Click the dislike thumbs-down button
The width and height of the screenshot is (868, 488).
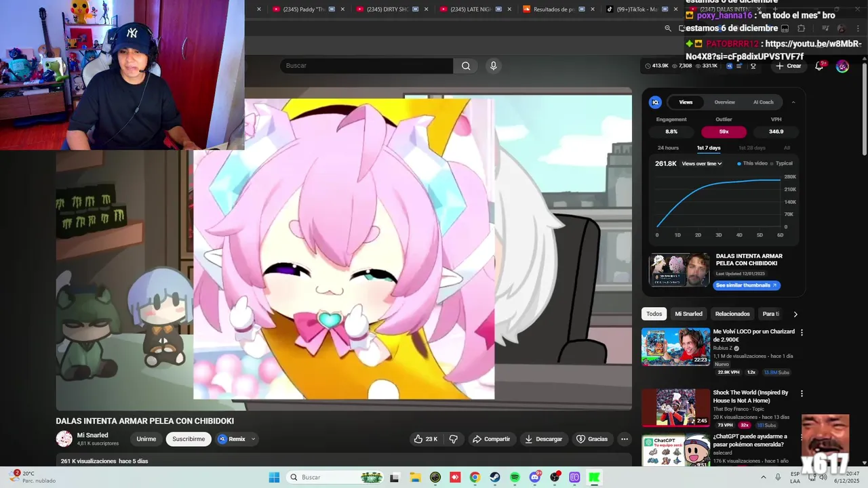click(x=454, y=439)
